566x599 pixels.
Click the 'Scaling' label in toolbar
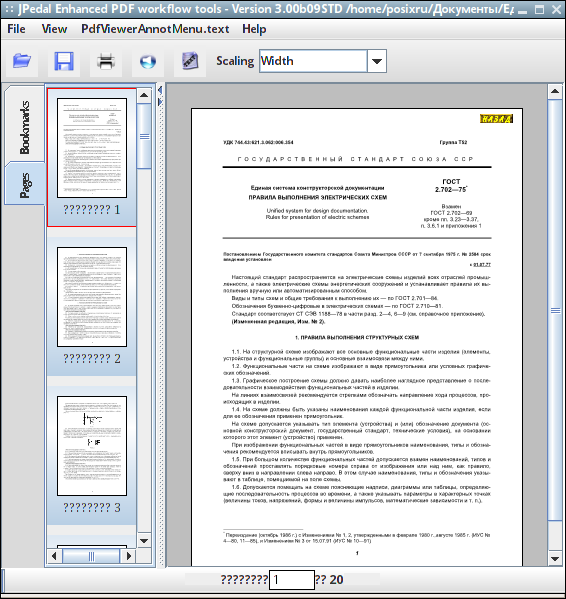click(235, 61)
